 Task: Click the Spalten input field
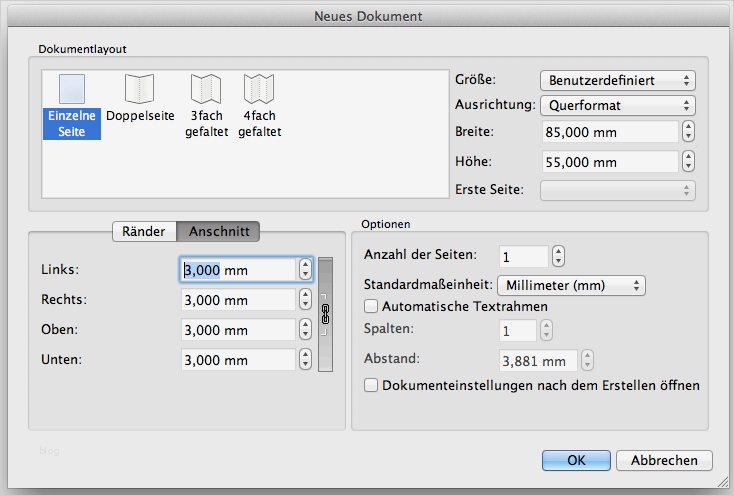coord(518,331)
